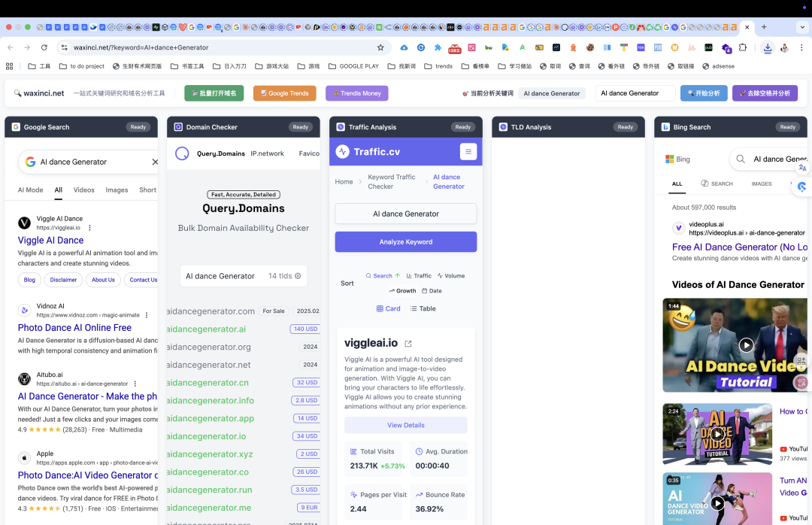The height and width of the screenshot is (525, 812).
Task: Play the 2:24 dance video tutorial
Action: 717,434
